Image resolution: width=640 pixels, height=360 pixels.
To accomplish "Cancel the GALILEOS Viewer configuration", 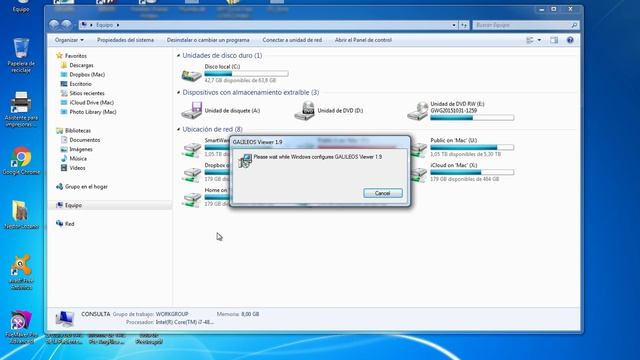I will [382, 193].
